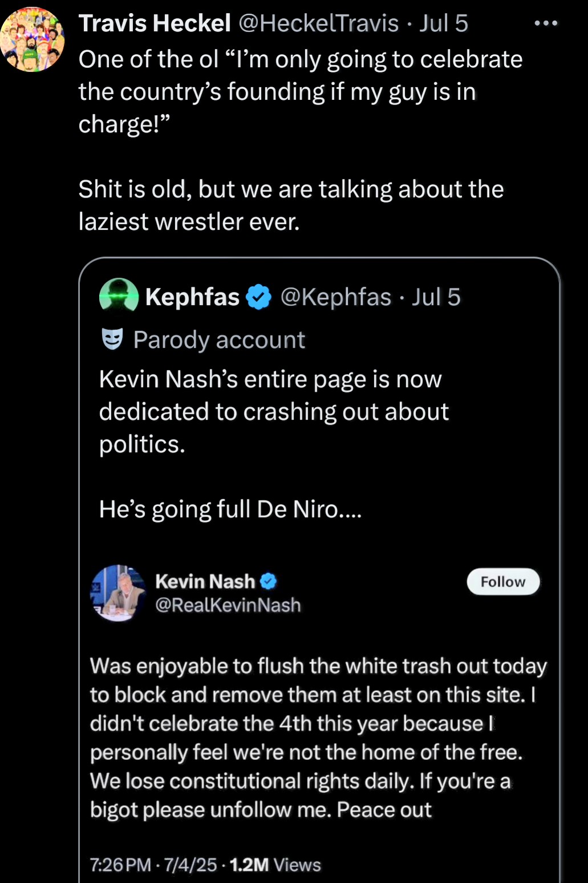Click Travis Heckel's profile avatar
Image resolution: width=588 pixels, height=883 pixels.
pos(32,39)
